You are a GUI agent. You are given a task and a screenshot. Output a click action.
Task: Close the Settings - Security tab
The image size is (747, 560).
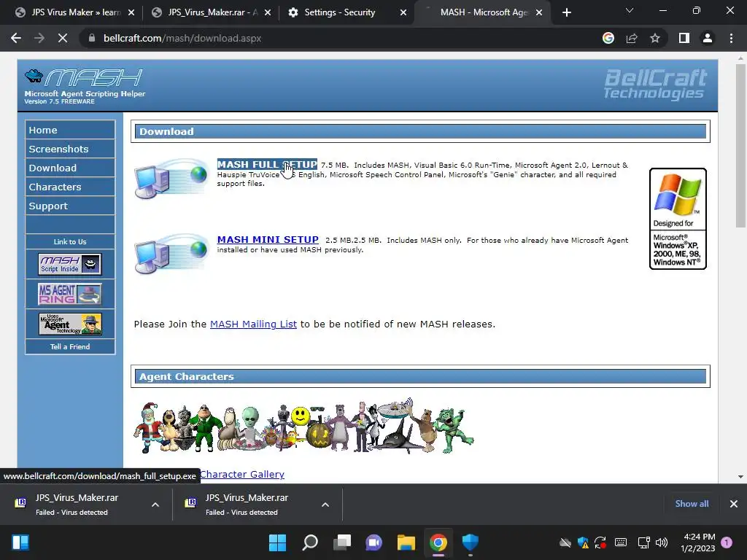pos(403,12)
